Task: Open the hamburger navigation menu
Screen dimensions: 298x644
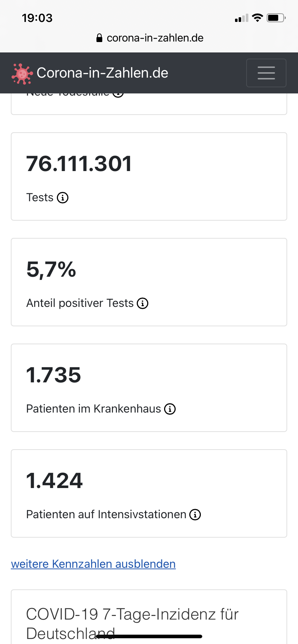Action: tap(266, 73)
